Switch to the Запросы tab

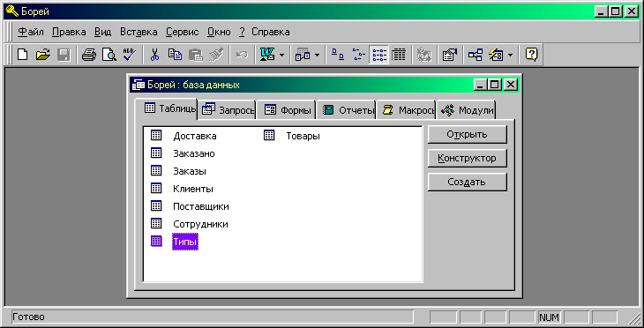pos(228,110)
